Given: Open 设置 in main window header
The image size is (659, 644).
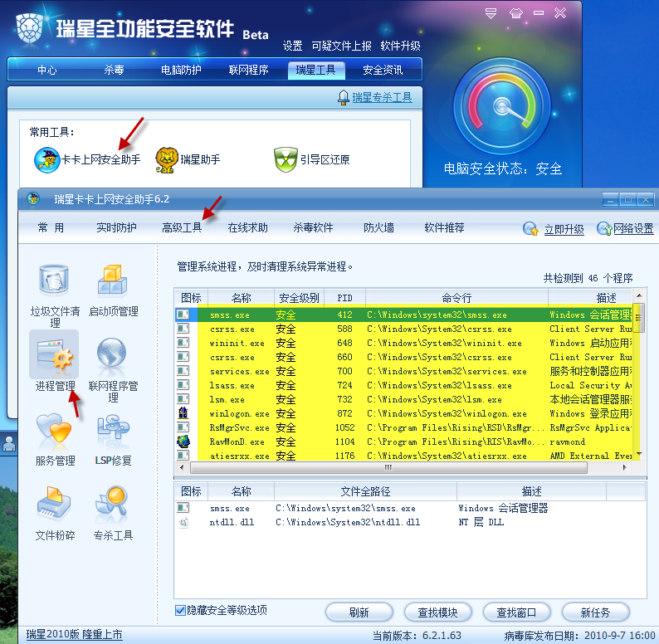Looking at the screenshot, I should [292, 46].
